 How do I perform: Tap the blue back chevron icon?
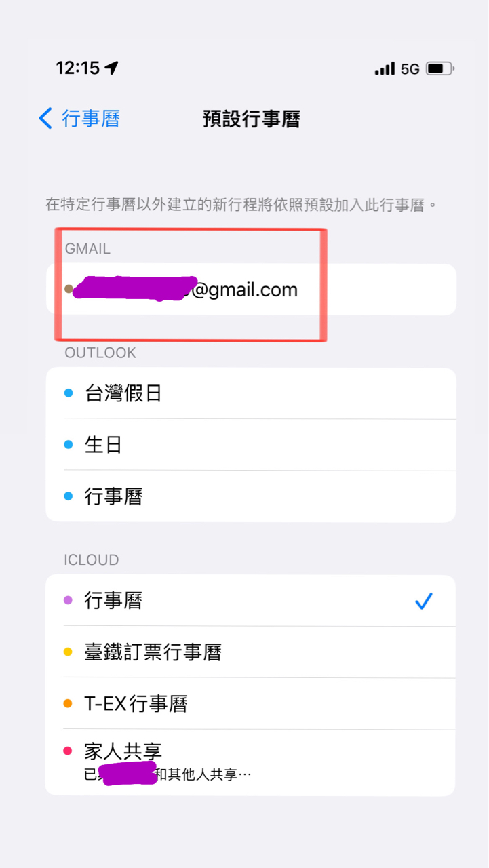coord(45,119)
